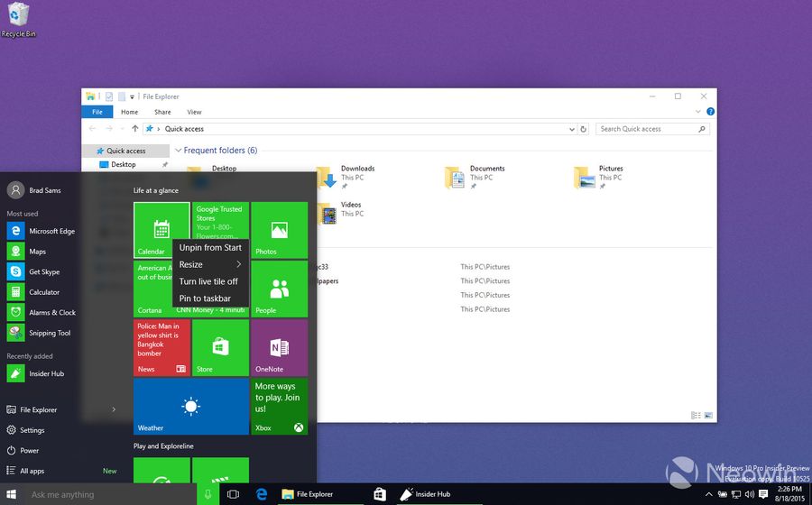Expand File Explorer jump list arrow
Screen dimensions: 812x505
tap(114, 409)
